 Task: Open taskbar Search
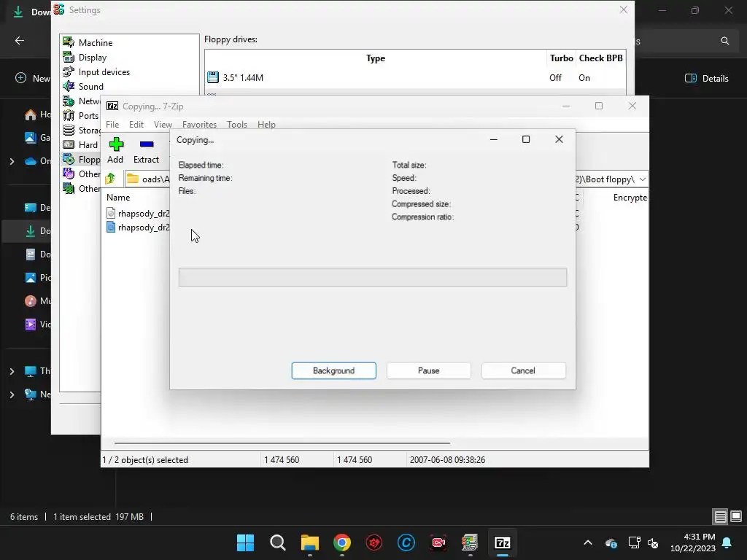[x=278, y=542]
